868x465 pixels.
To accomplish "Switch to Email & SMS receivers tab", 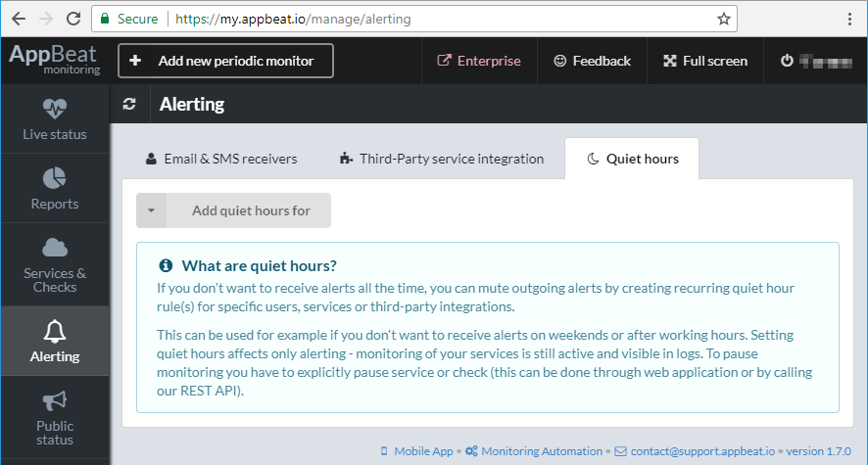I will pyautogui.click(x=220, y=159).
